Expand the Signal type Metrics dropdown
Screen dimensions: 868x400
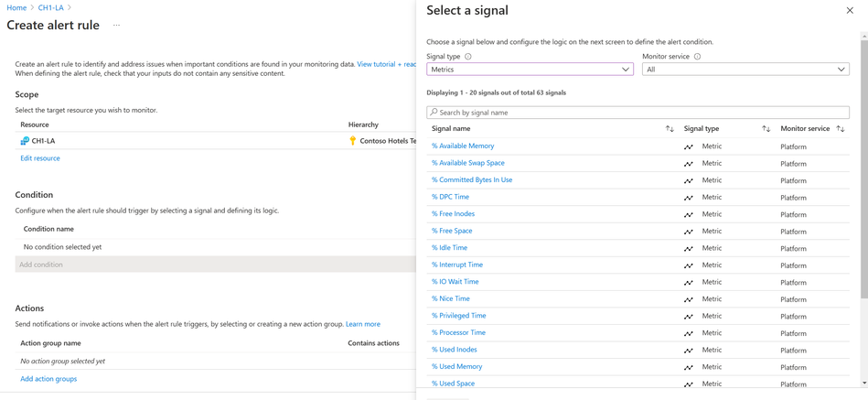pos(530,70)
